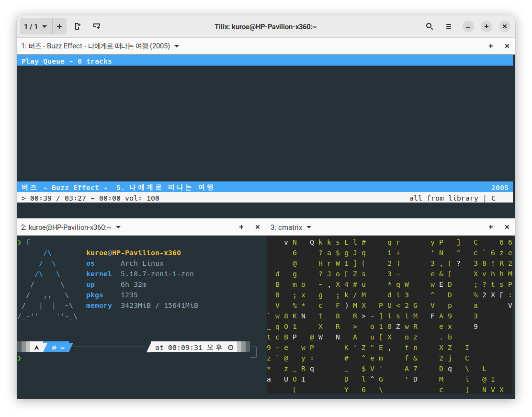Close the music player terminal pane
Image resolution: width=532 pixels, height=417 pixels.
tap(507, 46)
